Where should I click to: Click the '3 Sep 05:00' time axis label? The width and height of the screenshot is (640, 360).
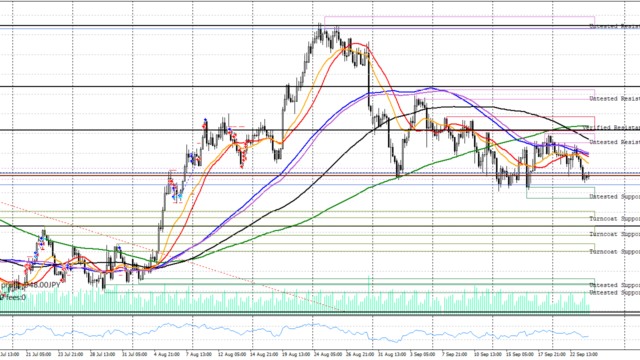click(422, 354)
